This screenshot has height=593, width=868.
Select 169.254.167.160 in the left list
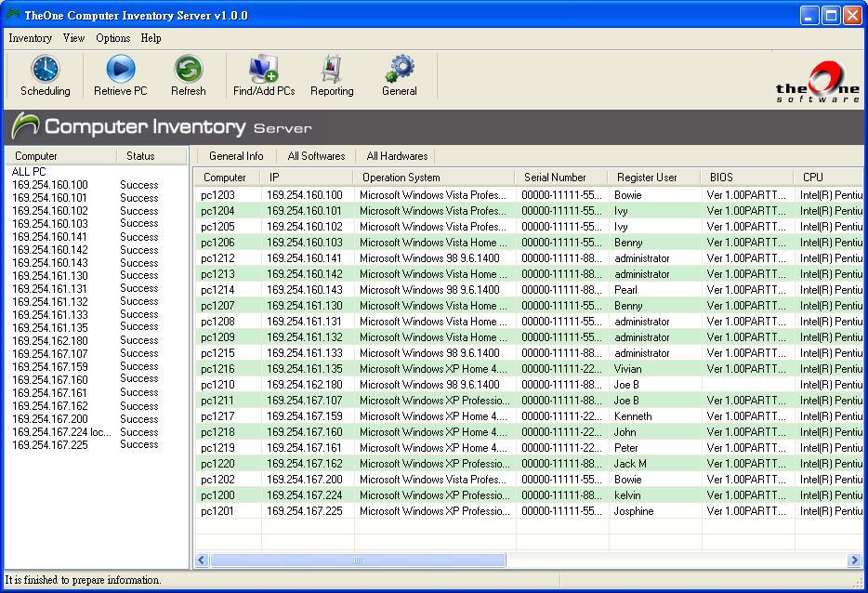[50, 380]
